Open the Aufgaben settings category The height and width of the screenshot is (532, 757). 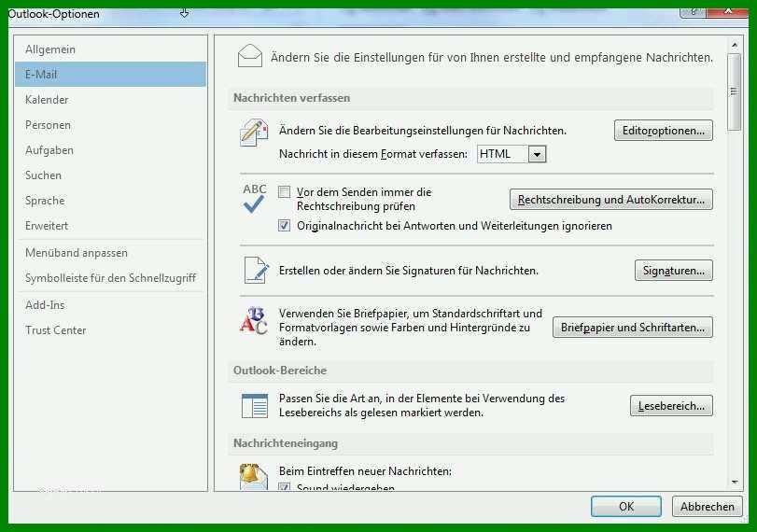point(110,150)
